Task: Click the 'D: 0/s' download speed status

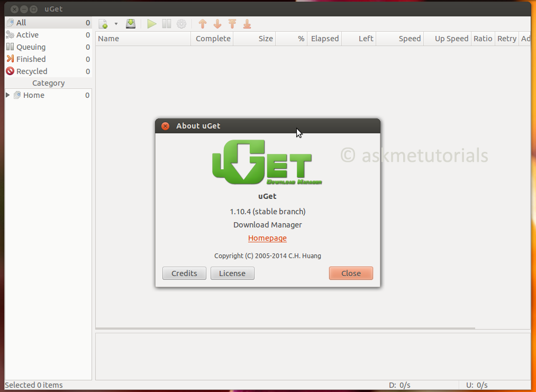Action: coord(399,385)
